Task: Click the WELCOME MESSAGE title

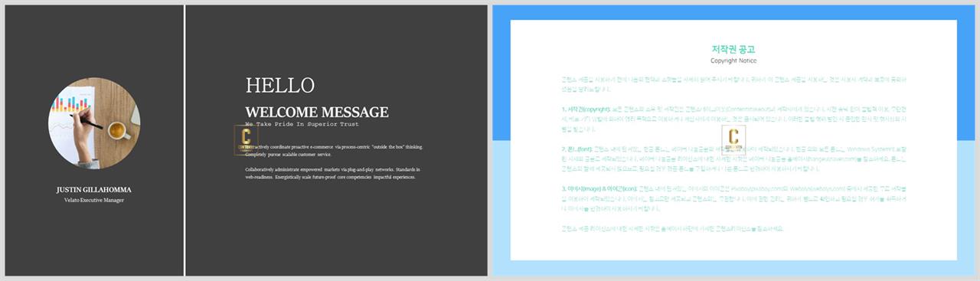Action: point(317,112)
